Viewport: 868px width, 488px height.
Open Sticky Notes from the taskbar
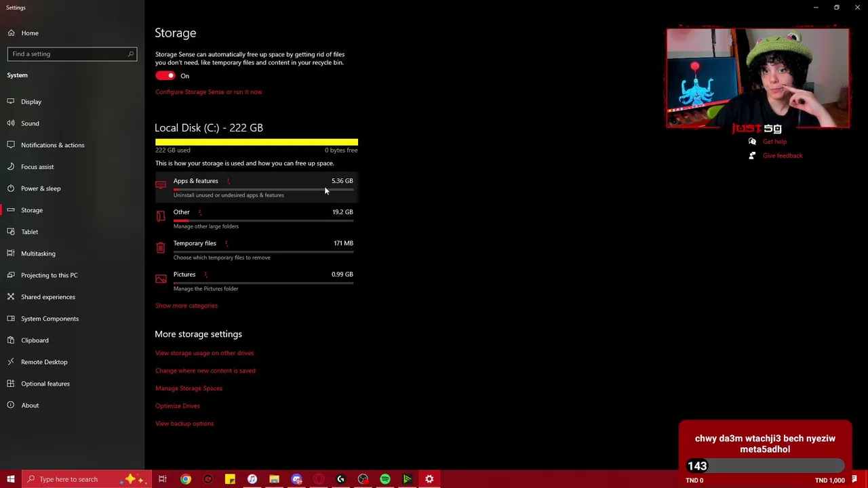tap(230, 479)
